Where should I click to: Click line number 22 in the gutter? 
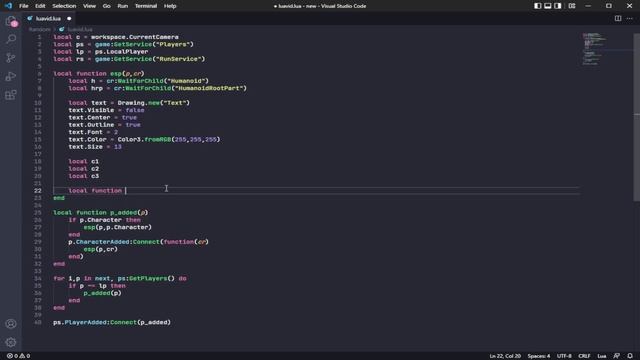point(38,191)
